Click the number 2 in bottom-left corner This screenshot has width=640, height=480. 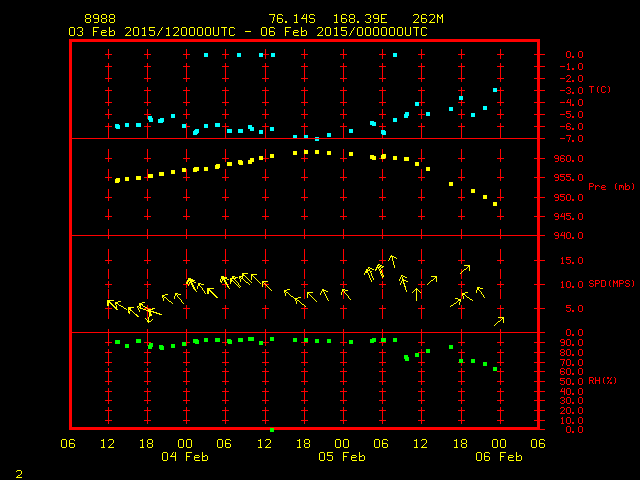[18, 471]
